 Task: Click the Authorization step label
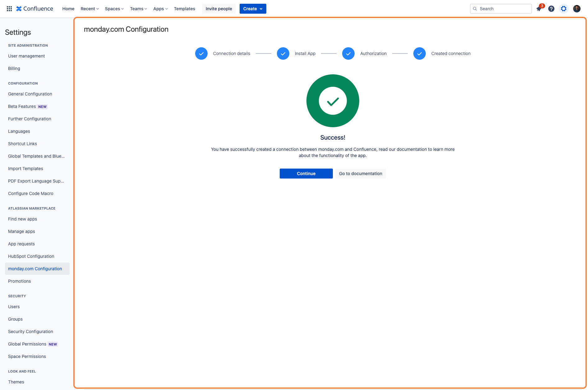tap(373, 53)
